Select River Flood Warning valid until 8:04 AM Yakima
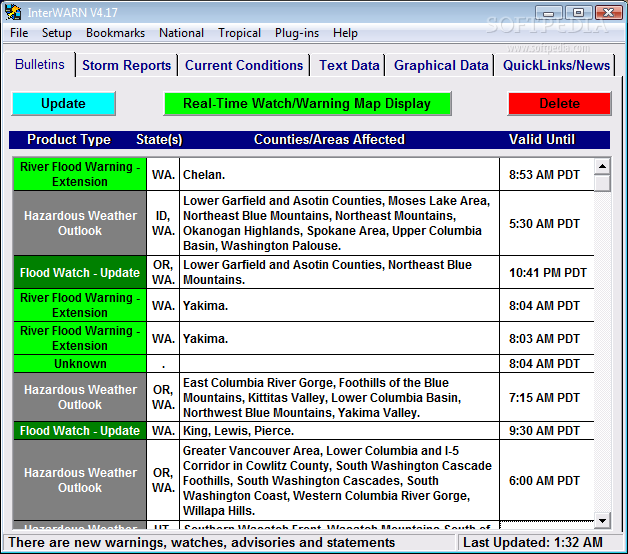 80,305
